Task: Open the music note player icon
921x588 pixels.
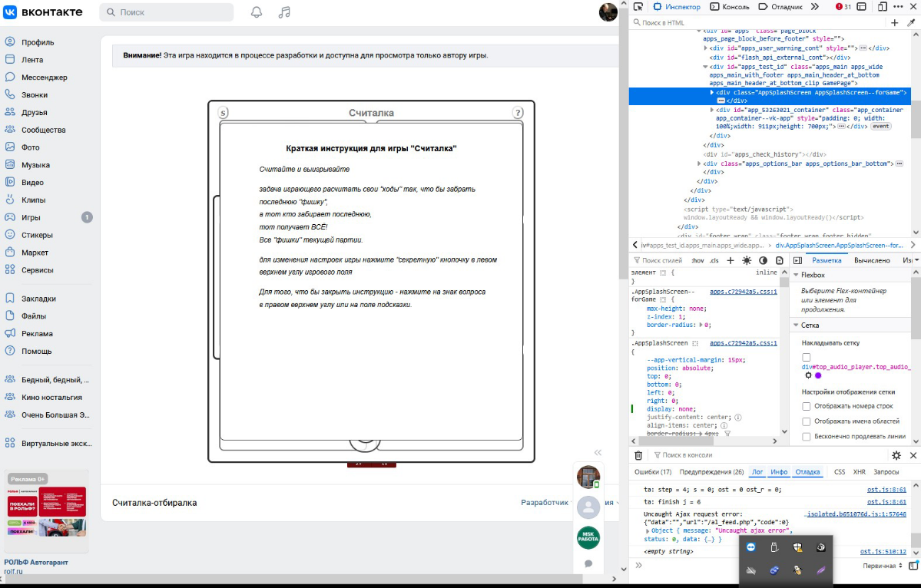Action: 284,12
